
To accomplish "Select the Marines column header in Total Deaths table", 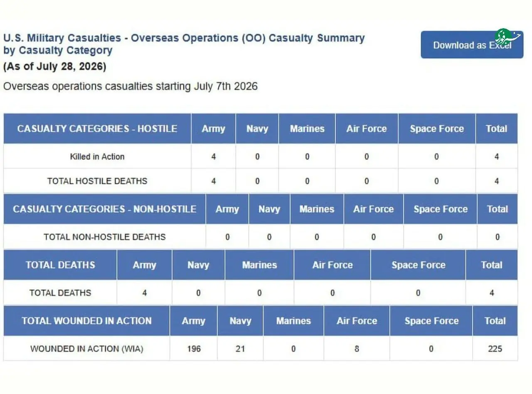I will pos(259,265).
